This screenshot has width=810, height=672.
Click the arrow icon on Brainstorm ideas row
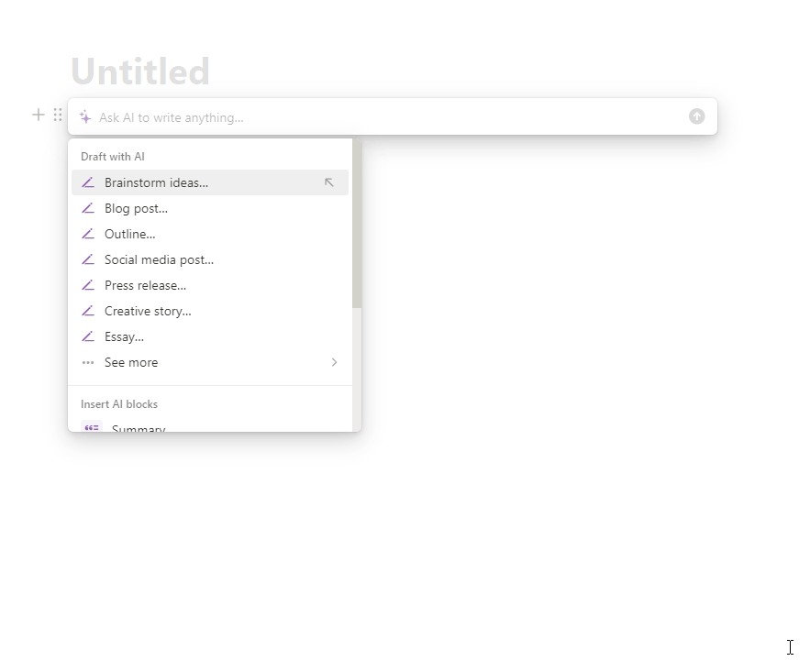click(x=328, y=182)
